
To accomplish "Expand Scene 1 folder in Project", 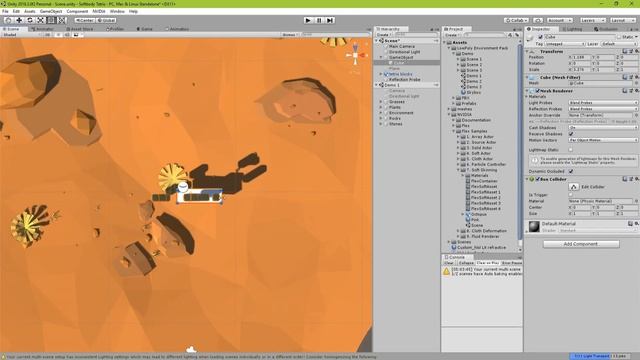I will (x=458, y=59).
